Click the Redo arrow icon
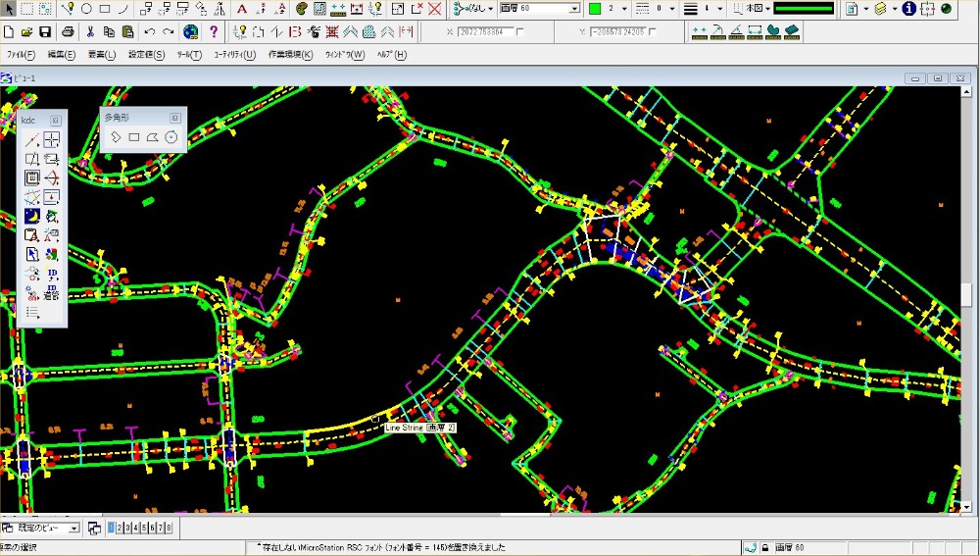This screenshot has height=556, width=980. (169, 31)
